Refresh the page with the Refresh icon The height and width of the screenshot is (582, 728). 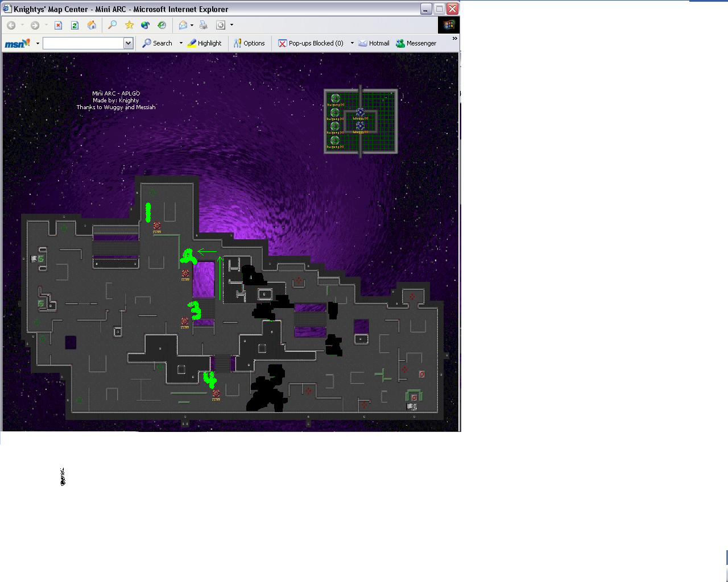point(75,25)
